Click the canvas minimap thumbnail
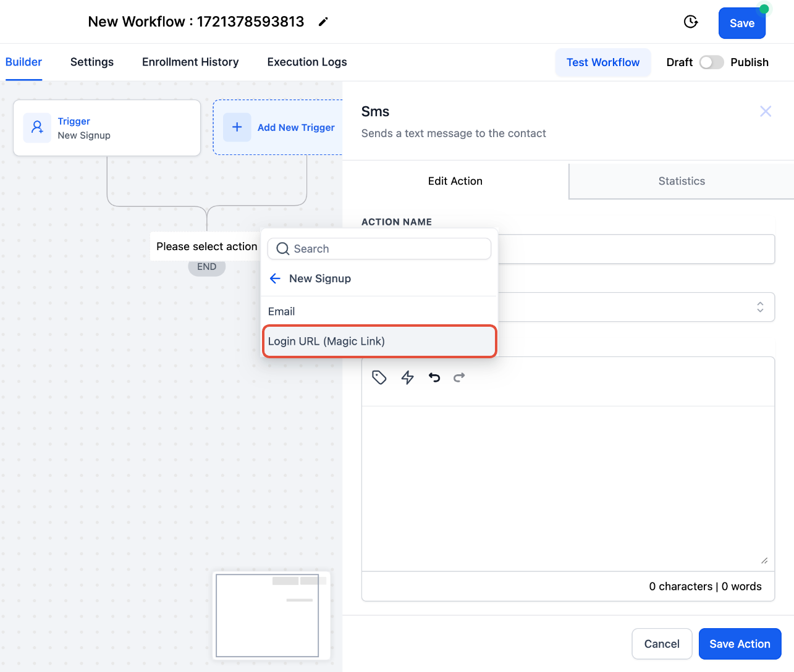 tap(268, 615)
